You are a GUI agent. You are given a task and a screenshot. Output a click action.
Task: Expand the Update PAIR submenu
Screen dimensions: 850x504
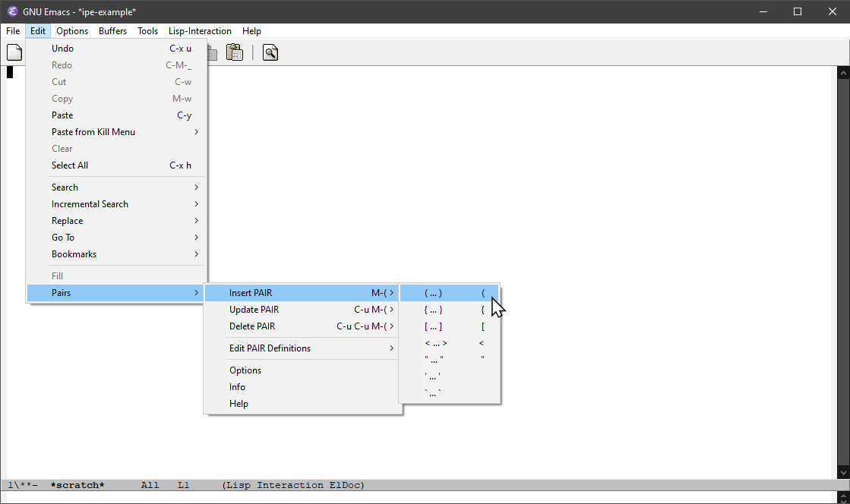302,310
